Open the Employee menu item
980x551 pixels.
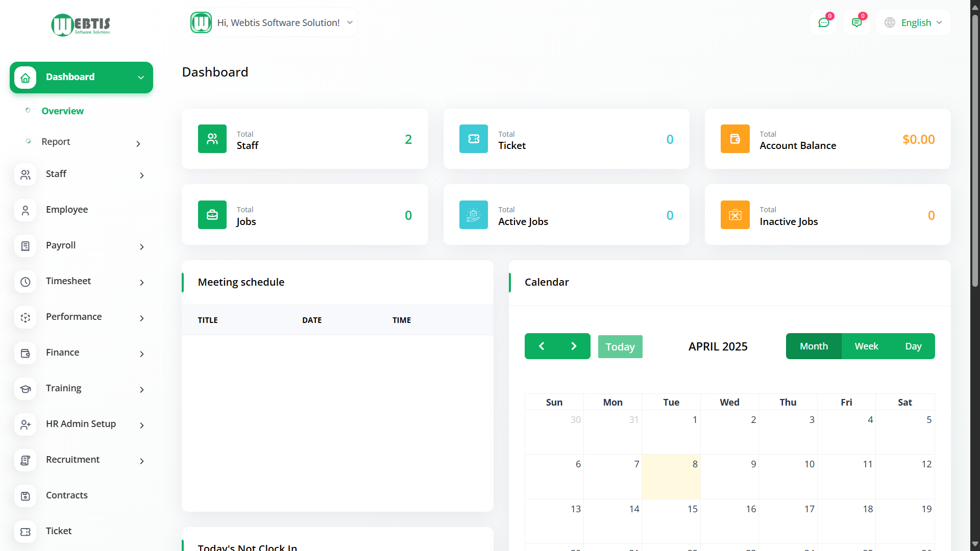[x=67, y=210]
